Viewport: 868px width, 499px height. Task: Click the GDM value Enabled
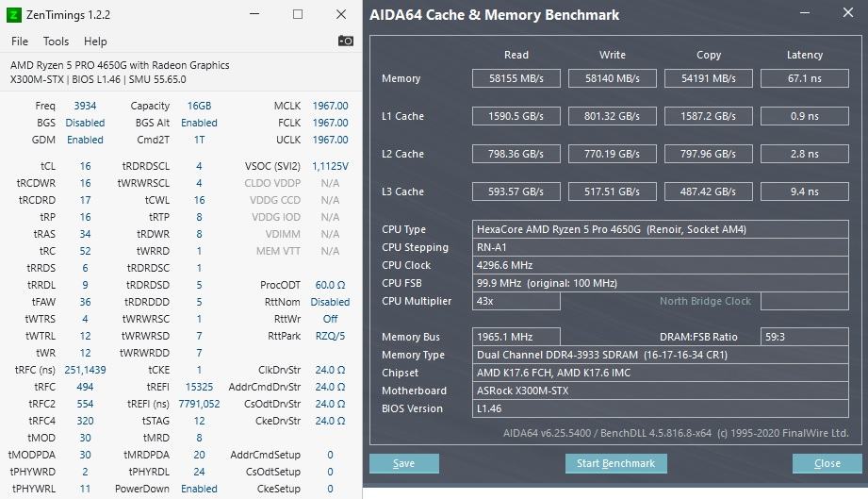(85, 140)
